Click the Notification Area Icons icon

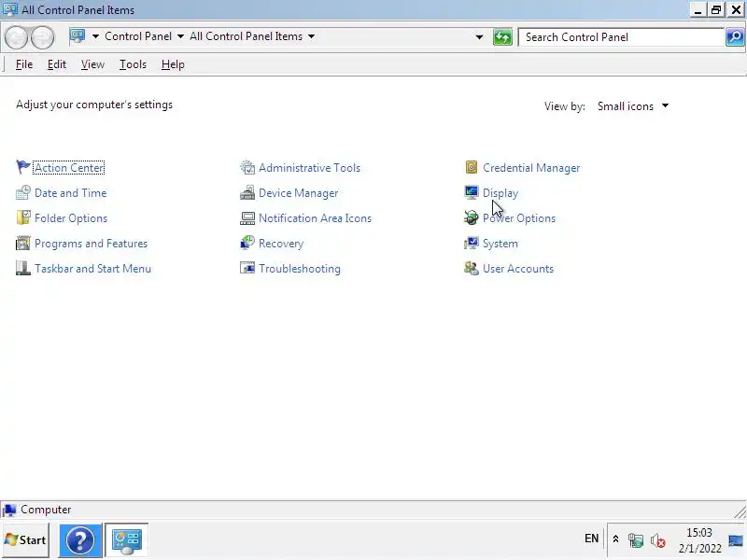coord(247,217)
